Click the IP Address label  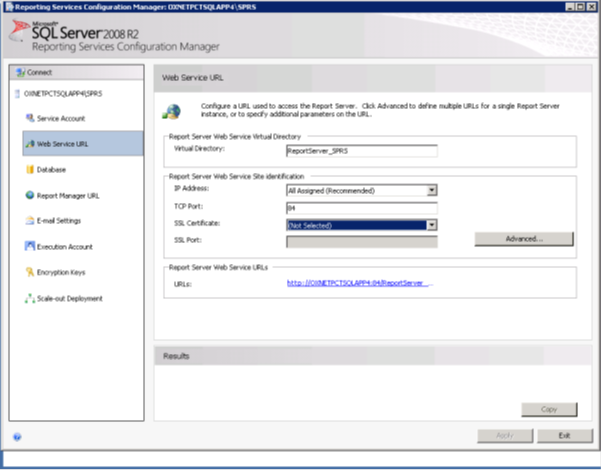[191, 188]
